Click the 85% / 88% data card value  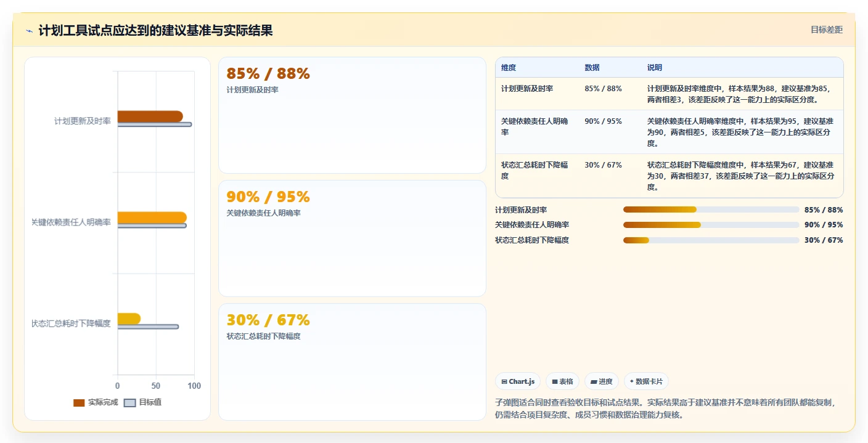[x=268, y=74]
